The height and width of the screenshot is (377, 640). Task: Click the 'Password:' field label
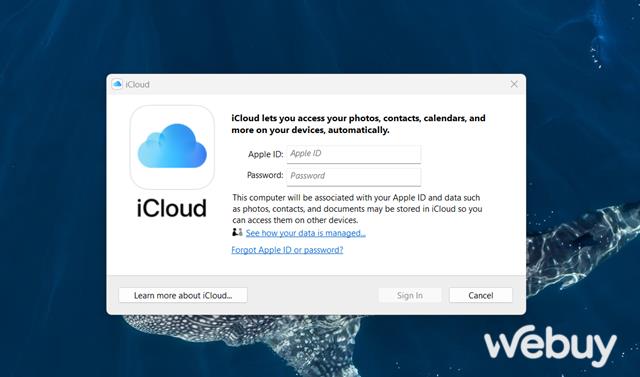click(x=265, y=175)
